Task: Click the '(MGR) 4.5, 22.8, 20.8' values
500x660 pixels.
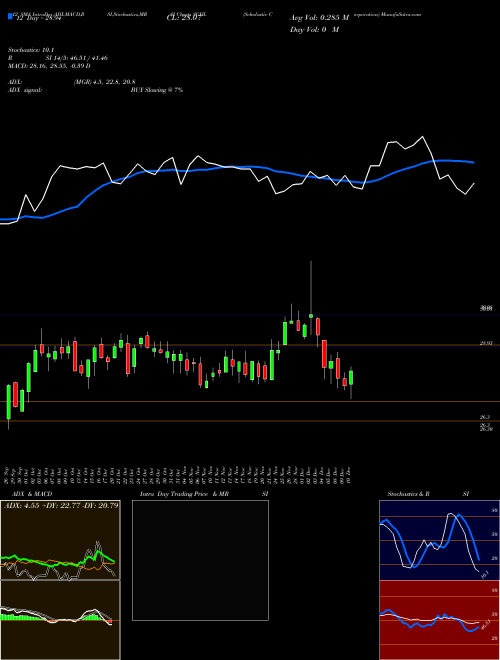Action: (x=104, y=82)
